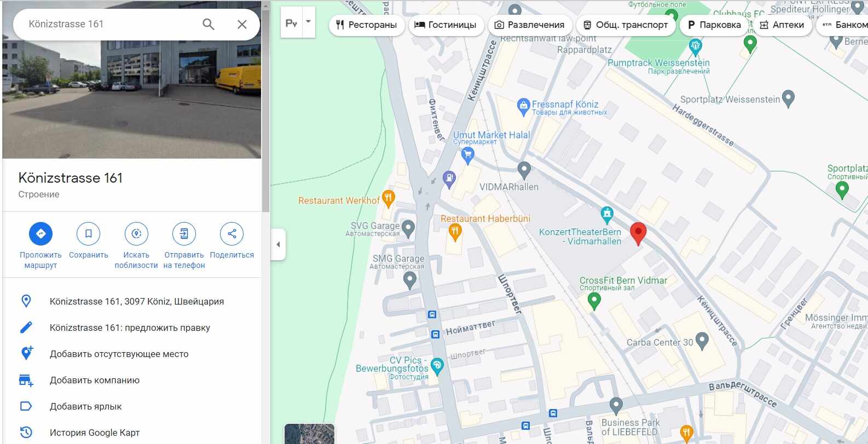Save place with Сохранить icon

pos(89,233)
